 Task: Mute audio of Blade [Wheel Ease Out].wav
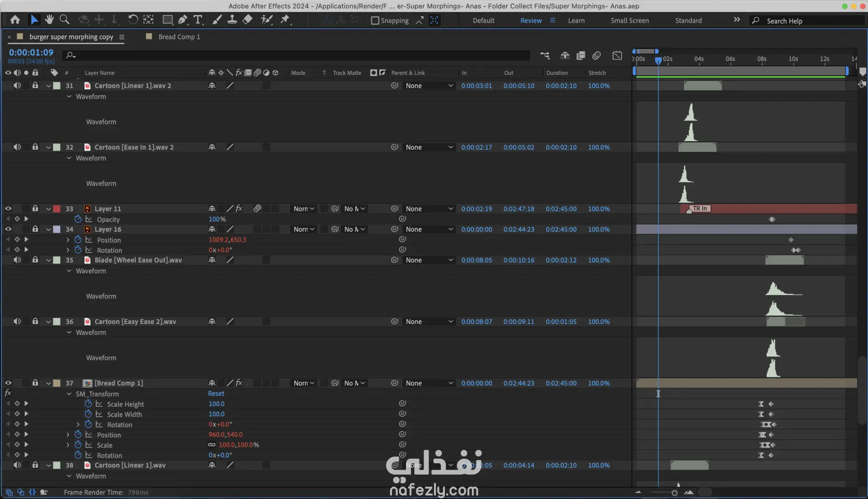click(17, 260)
